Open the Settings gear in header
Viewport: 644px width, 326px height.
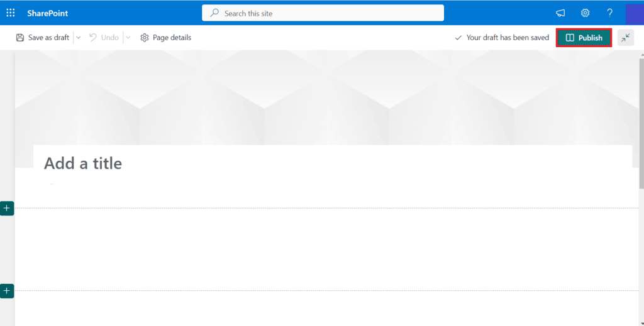pyautogui.click(x=585, y=13)
